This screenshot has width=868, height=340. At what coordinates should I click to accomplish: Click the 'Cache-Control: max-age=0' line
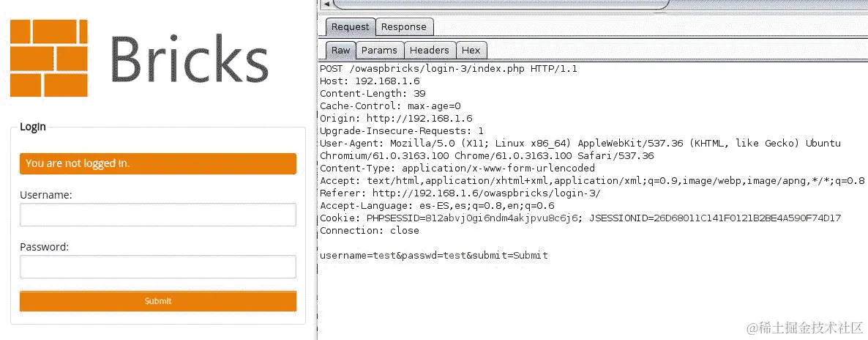[390, 106]
